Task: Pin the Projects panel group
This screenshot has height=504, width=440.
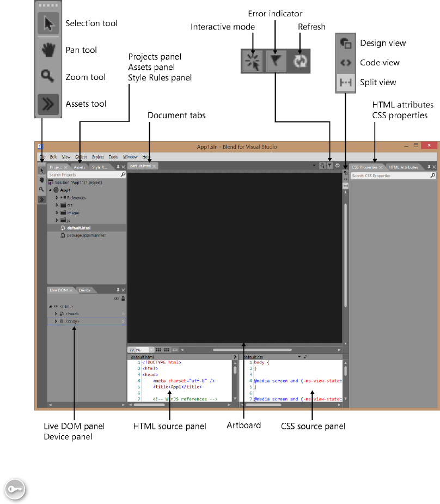Action: 118,167
